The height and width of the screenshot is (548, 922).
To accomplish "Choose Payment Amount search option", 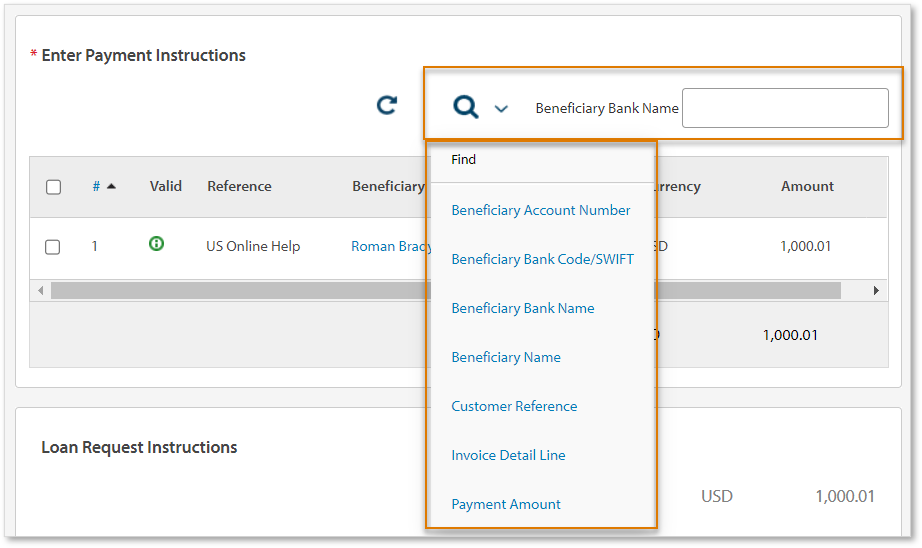I will tap(505, 504).
